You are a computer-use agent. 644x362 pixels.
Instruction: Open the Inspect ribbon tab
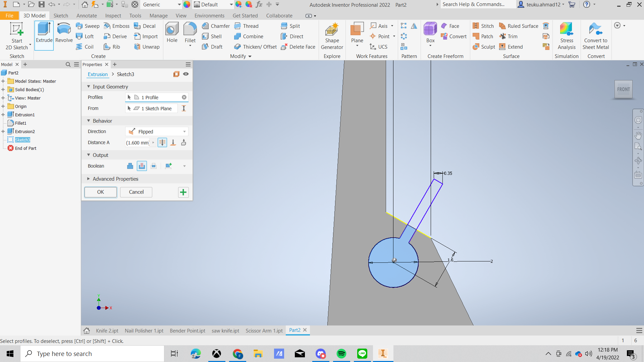(113, 15)
